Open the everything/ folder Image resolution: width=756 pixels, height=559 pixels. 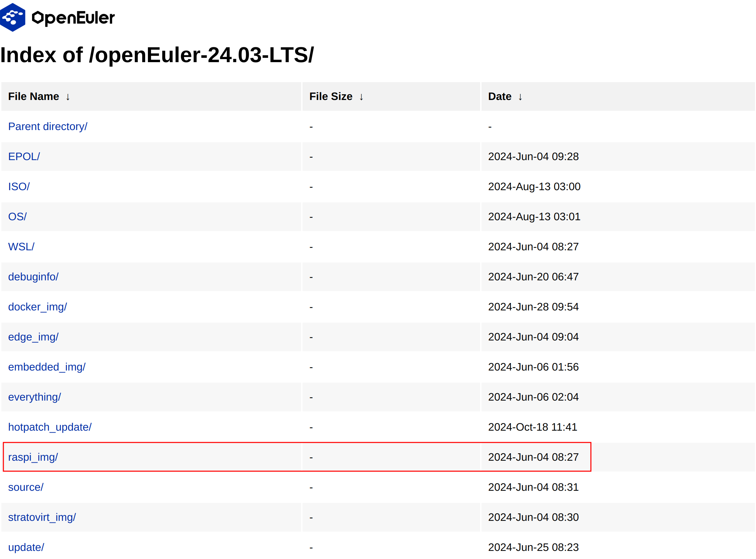34,397
